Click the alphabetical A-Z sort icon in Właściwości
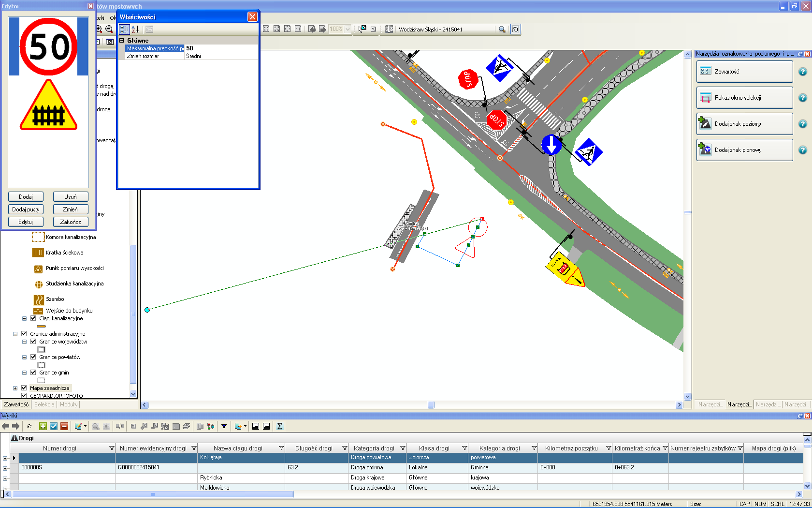The width and height of the screenshot is (812, 508). pos(135,30)
